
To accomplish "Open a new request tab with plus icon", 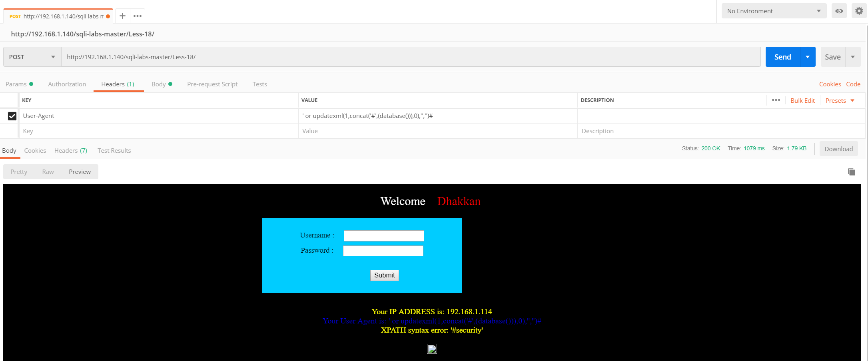I will click(x=122, y=16).
